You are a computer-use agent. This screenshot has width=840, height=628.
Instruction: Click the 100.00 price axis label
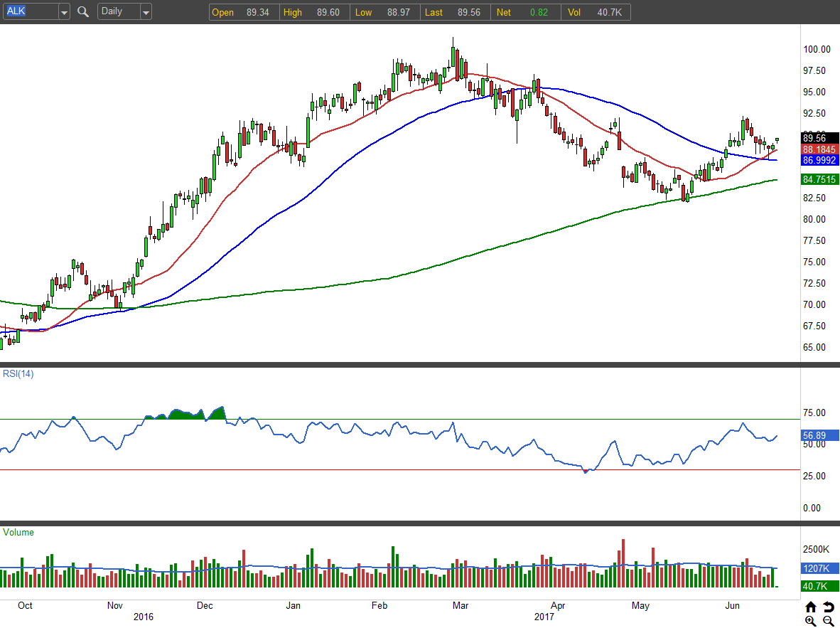[817, 49]
